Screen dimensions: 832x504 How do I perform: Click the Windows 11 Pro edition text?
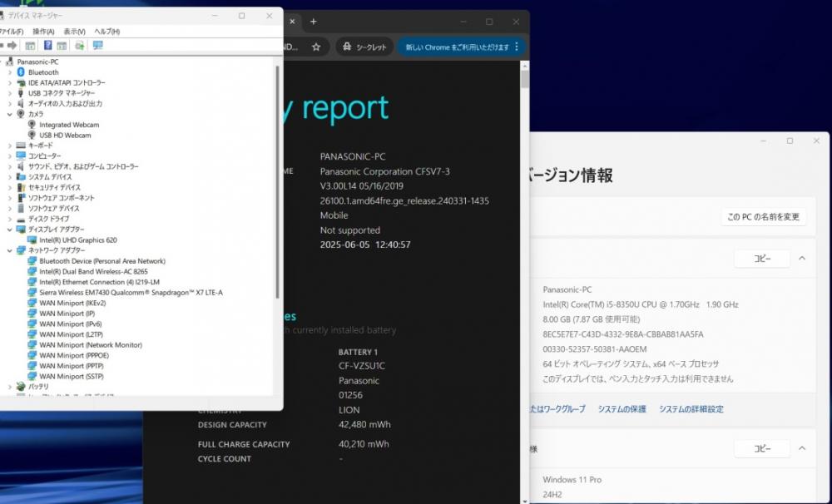[x=572, y=480]
